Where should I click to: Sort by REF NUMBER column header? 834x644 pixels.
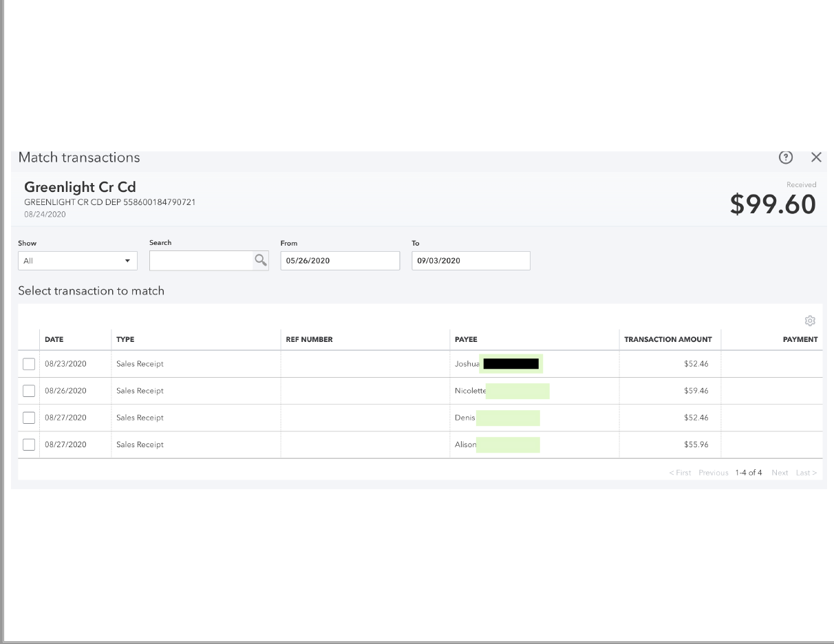pos(309,339)
